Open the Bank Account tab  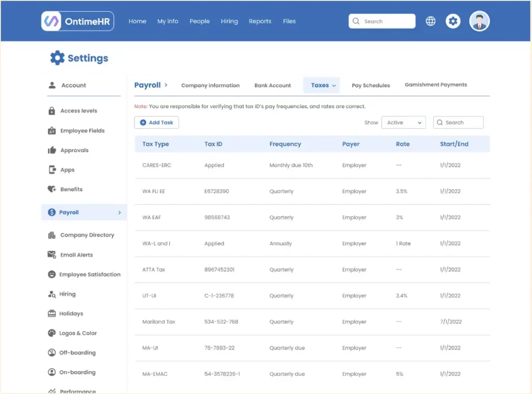pyautogui.click(x=272, y=86)
